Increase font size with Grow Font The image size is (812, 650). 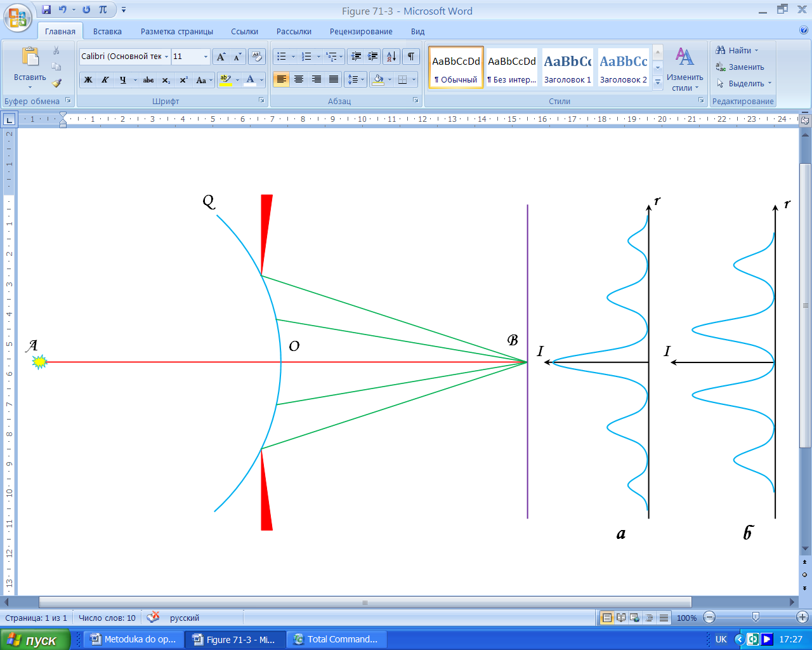(x=221, y=56)
